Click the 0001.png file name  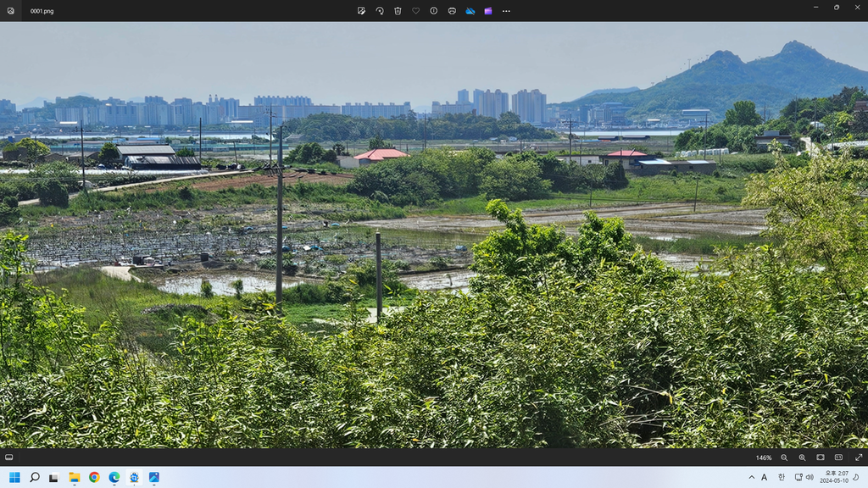click(x=42, y=11)
